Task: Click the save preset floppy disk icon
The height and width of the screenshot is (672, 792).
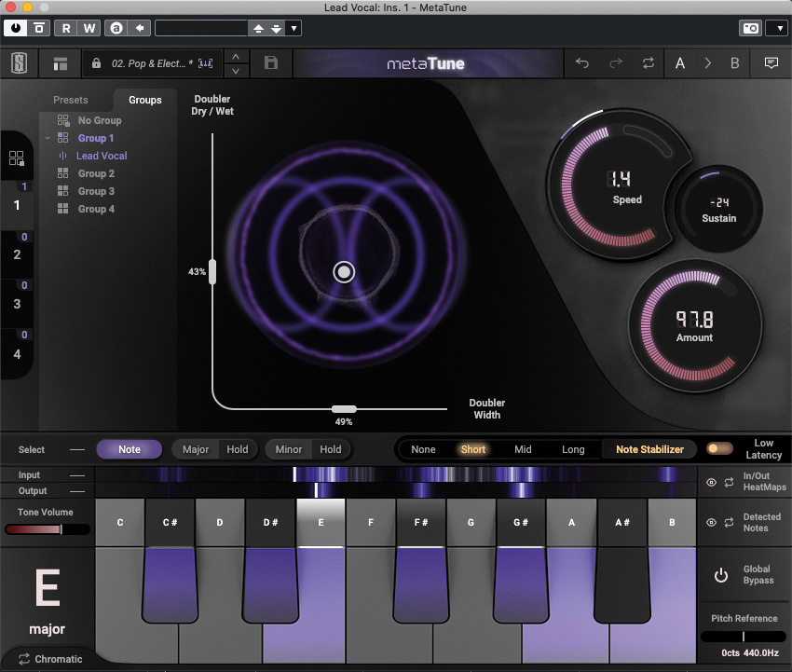Action: (271, 63)
